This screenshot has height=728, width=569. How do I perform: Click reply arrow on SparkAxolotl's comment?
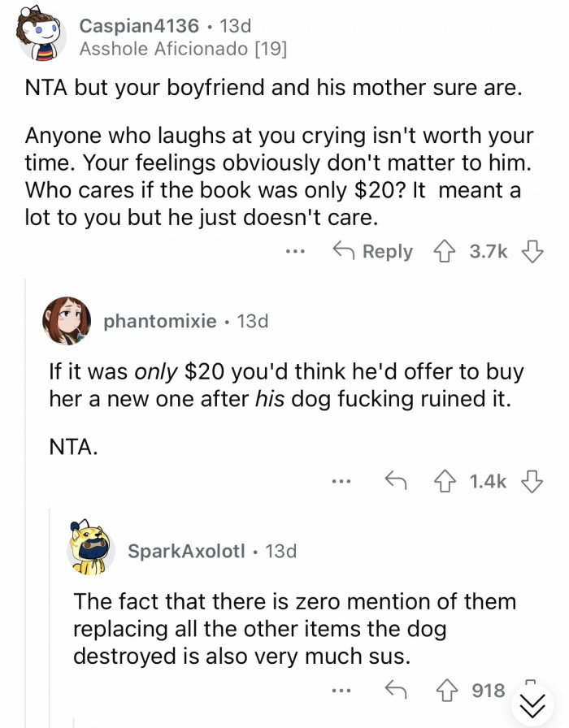point(396,691)
